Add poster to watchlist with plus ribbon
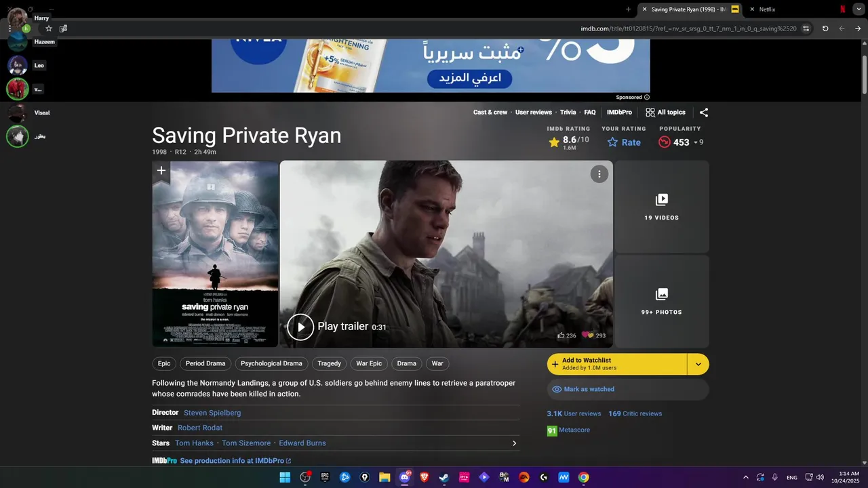 coord(161,171)
